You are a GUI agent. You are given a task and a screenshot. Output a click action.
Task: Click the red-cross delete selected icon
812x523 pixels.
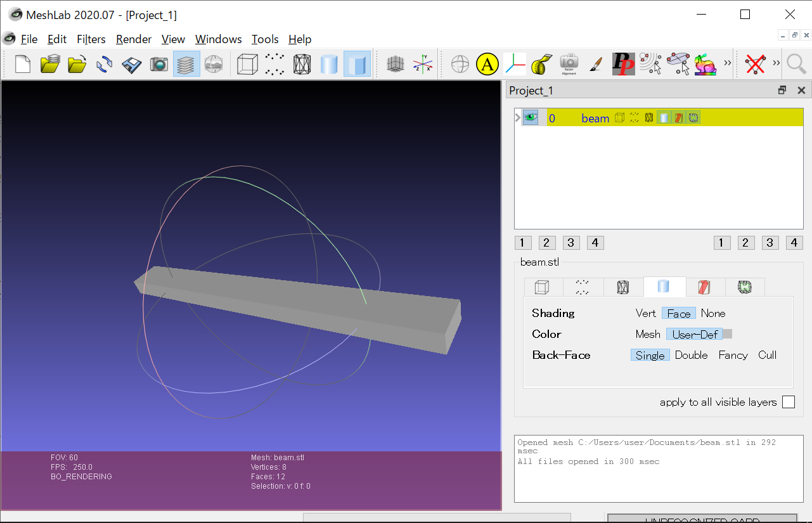click(x=754, y=64)
